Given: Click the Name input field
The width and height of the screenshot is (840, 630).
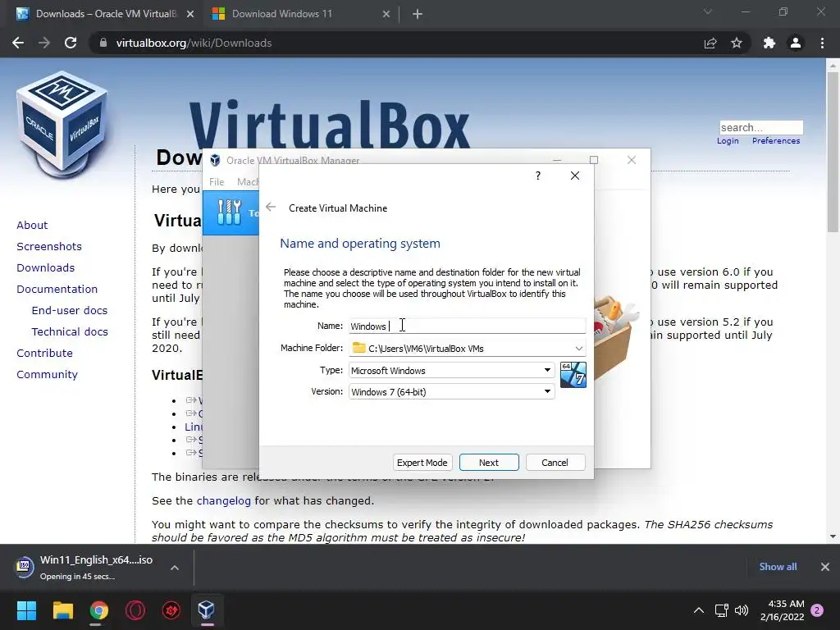Looking at the screenshot, I should [x=467, y=326].
